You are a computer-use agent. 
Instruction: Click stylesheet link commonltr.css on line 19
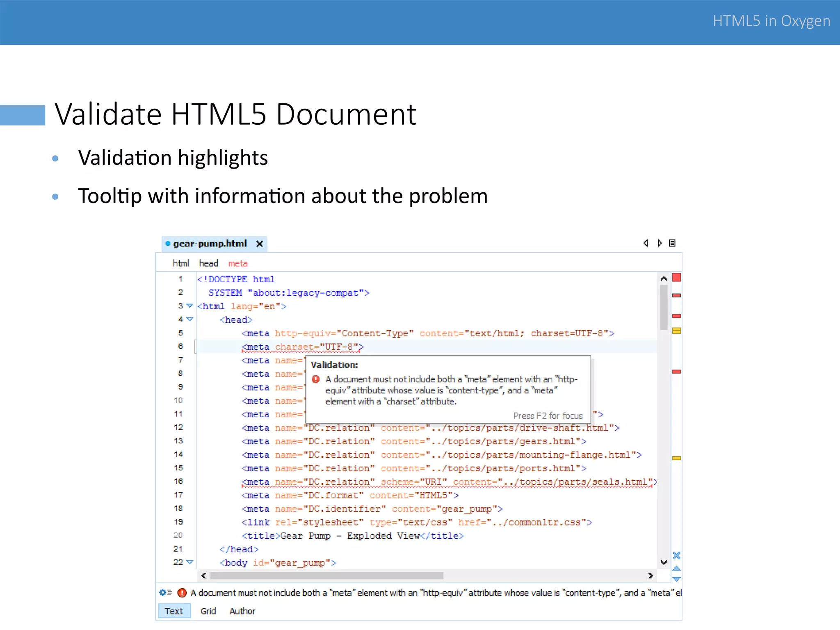(417, 523)
